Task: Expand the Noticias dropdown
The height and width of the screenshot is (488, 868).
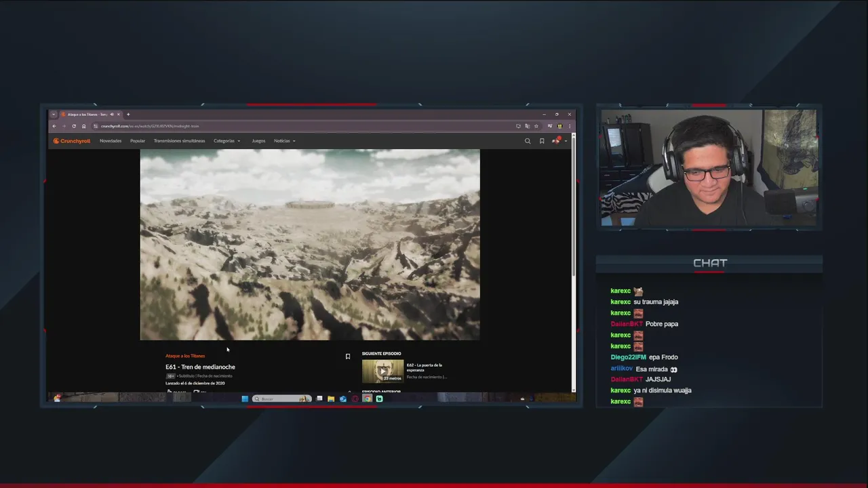Action: coord(284,141)
